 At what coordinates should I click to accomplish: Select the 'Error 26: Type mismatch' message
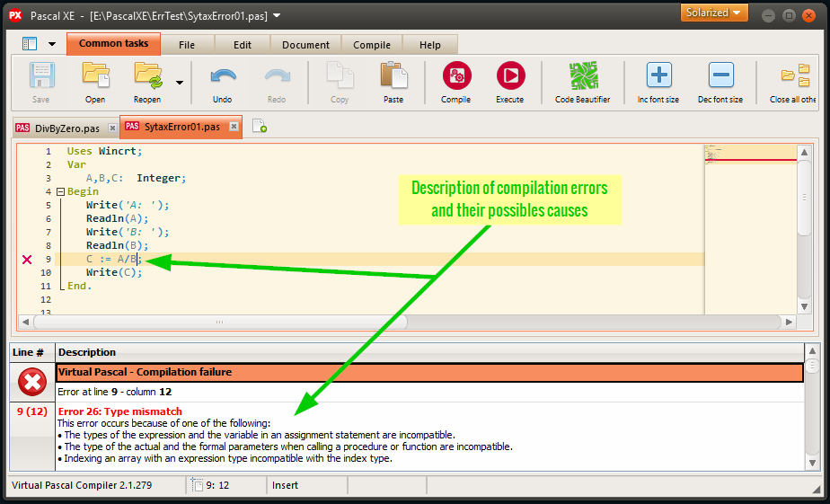pos(119,411)
